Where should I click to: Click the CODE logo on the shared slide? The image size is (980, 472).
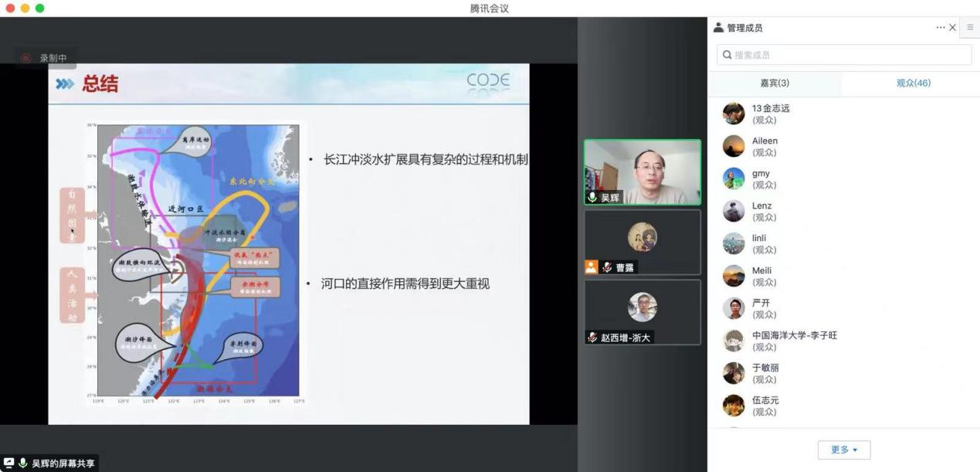tap(488, 81)
